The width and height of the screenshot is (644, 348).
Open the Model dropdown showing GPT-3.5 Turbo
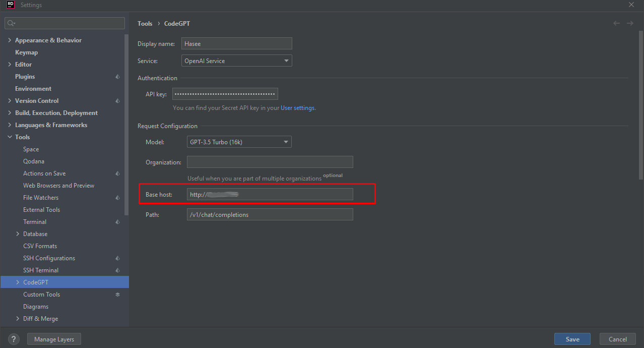[239, 142]
